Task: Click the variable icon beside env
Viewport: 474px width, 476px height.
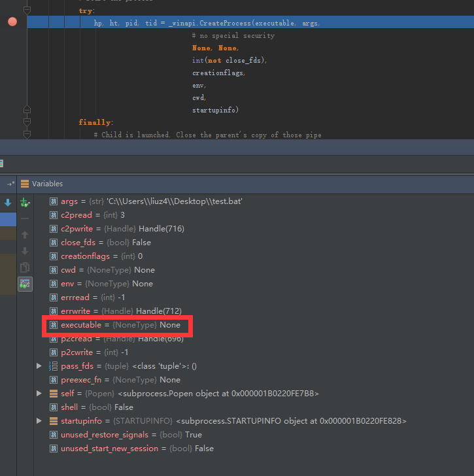Action: pyautogui.click(x=54, y=284)
